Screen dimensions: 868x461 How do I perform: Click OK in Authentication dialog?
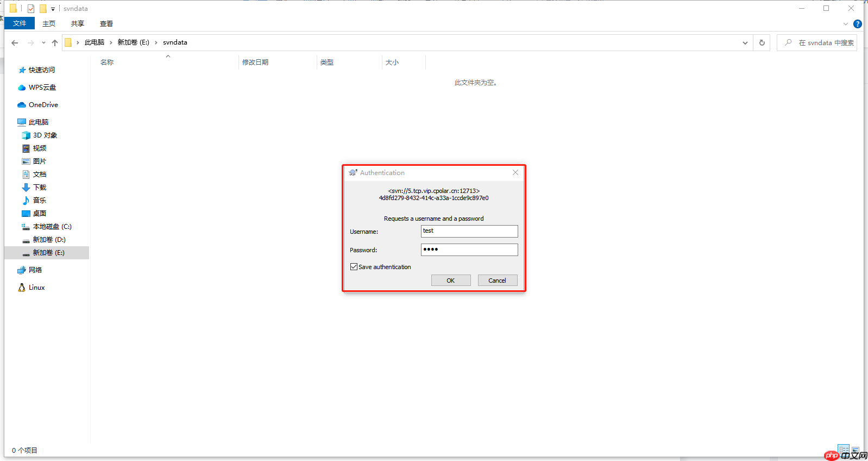[x=451, y=281]
